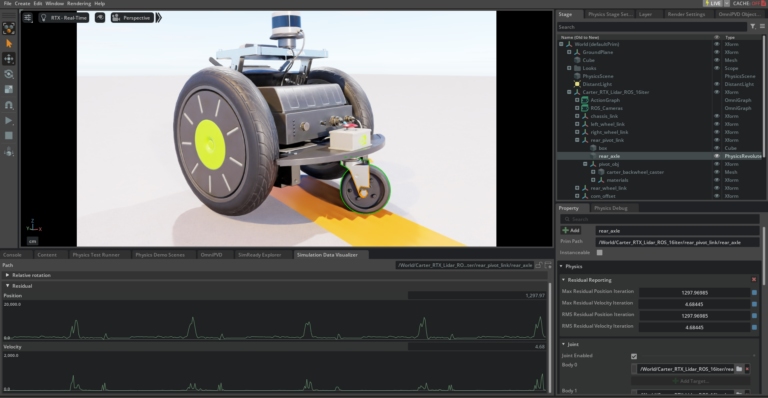Open viewport settings sliders icon
This screenshot has height=398, width=768.
[27, 18]
